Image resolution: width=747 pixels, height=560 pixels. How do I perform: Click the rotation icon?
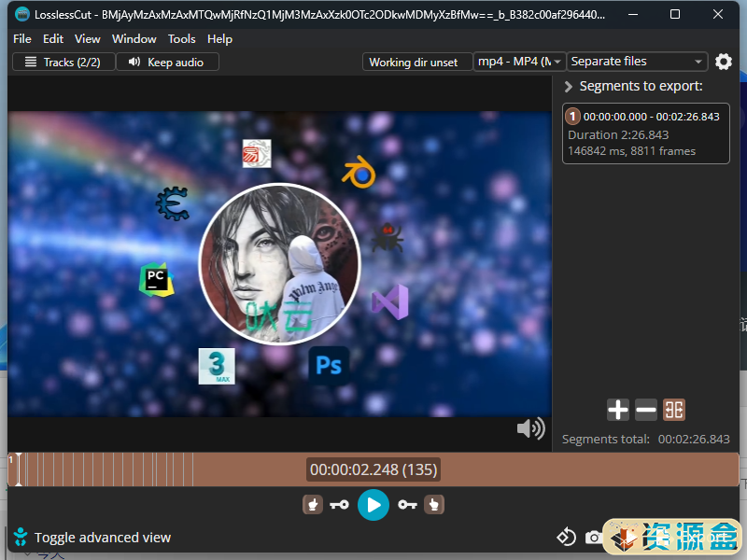566,538
